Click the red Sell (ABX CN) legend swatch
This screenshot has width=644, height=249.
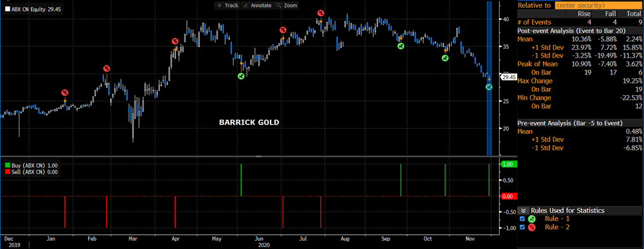click(7, 173)
